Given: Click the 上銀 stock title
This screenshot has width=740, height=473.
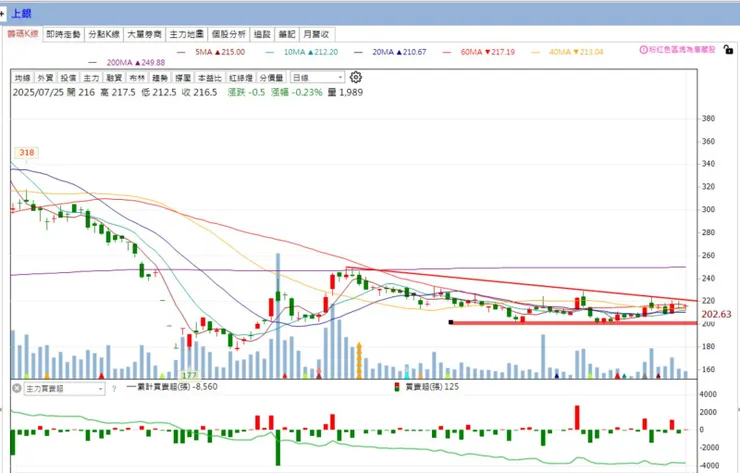Looking at the screenshot, I should point(21,14).
